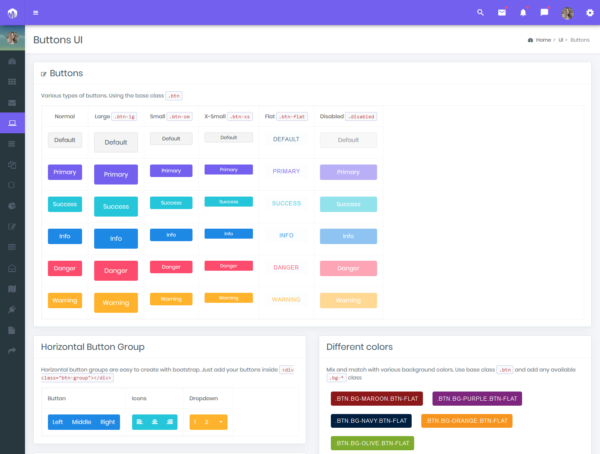This screenshot has height=454, width=600.
Task: Click the X-Small Success button
Action: coord(228,202)
